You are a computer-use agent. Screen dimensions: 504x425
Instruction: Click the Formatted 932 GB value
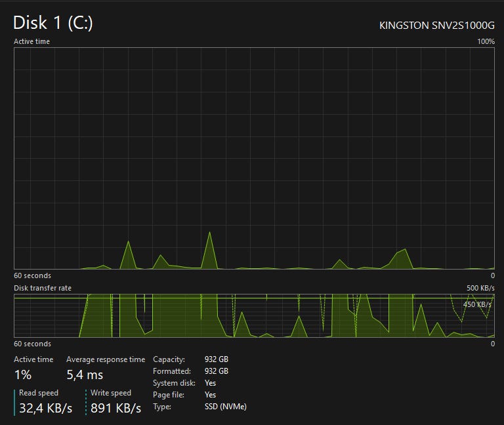coord(217,371)
